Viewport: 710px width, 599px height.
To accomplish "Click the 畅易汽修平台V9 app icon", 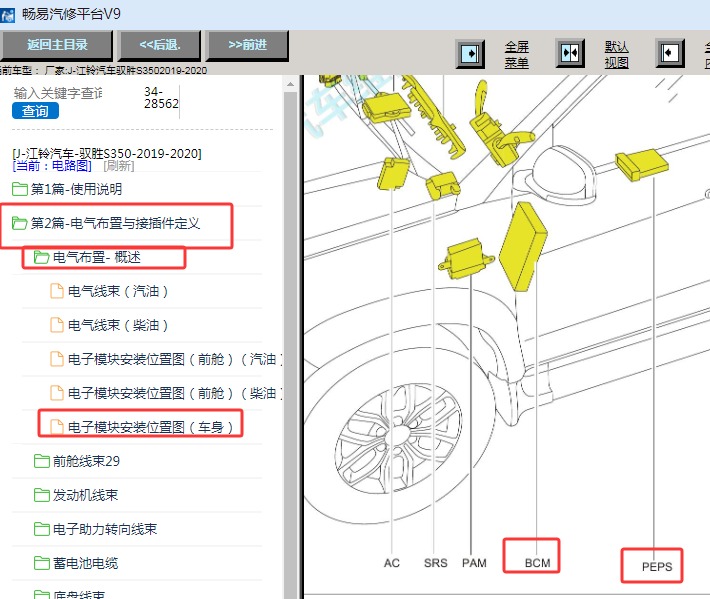I will pyautogui.click(x=8, y=15).
